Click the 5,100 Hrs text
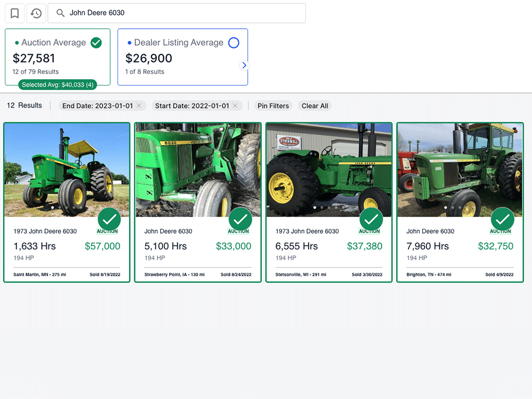The height and width of the screenshot is (399, 532). [x=165, y=246]
